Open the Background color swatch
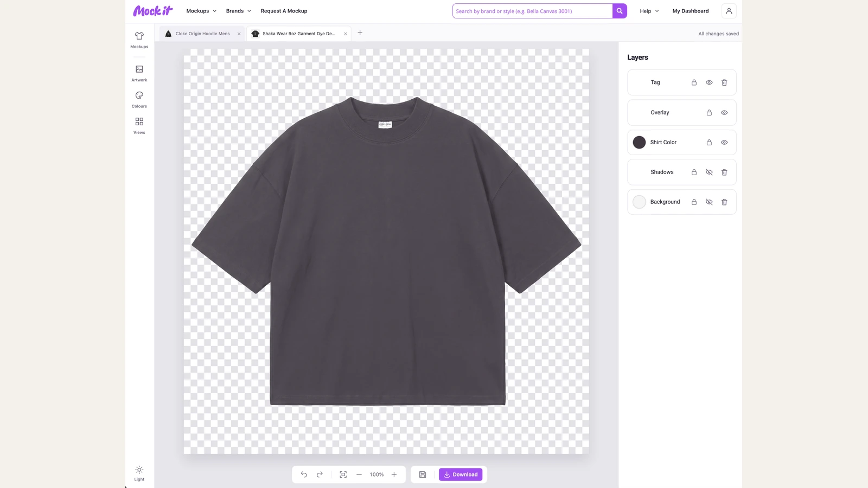 tap(640, 202)
